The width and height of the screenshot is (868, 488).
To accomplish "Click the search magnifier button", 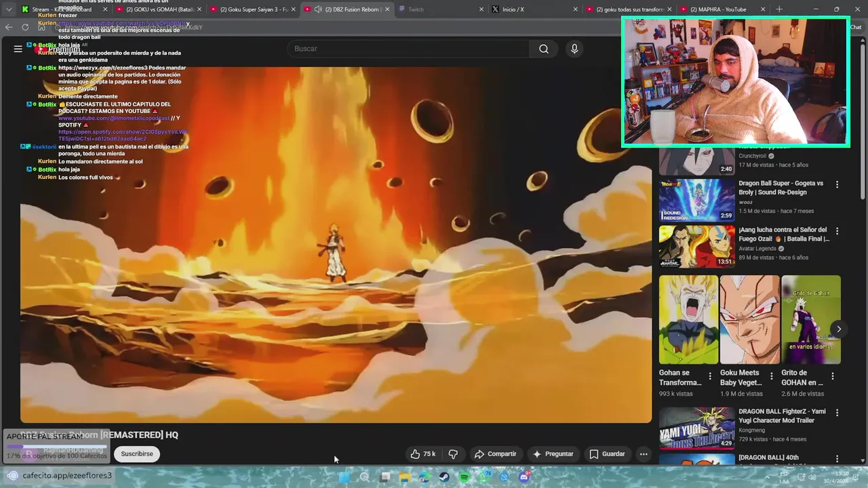I will [544, 49].
